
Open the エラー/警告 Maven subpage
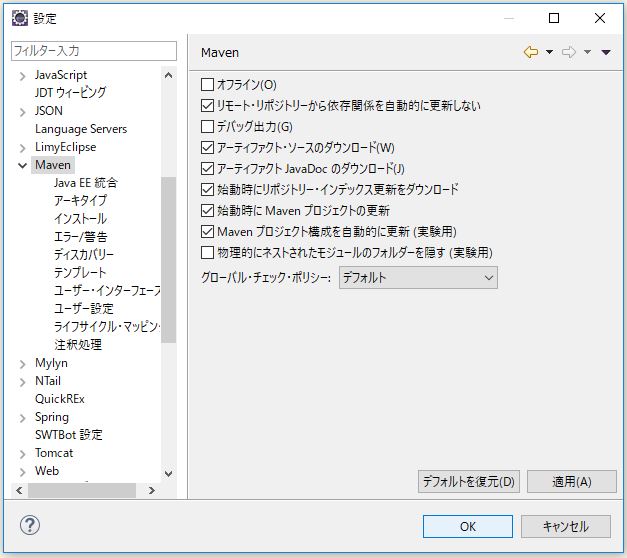click(80, 237)
